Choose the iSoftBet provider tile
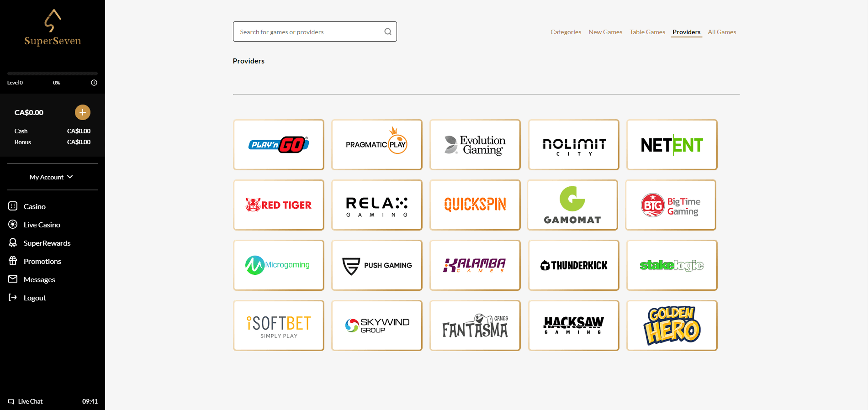This screenshot has height=410, width=868. pyautogui.click(x=279, y=326)
